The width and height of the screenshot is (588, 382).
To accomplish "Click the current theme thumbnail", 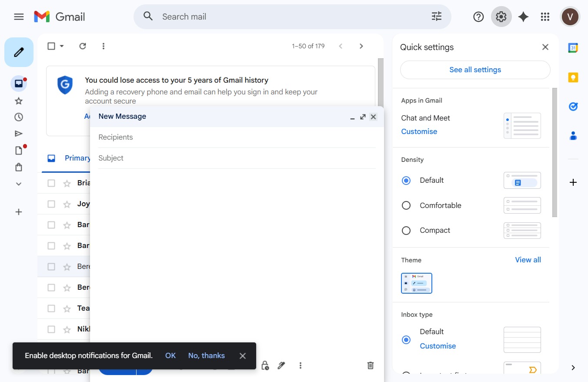I will tap(417, 283).
